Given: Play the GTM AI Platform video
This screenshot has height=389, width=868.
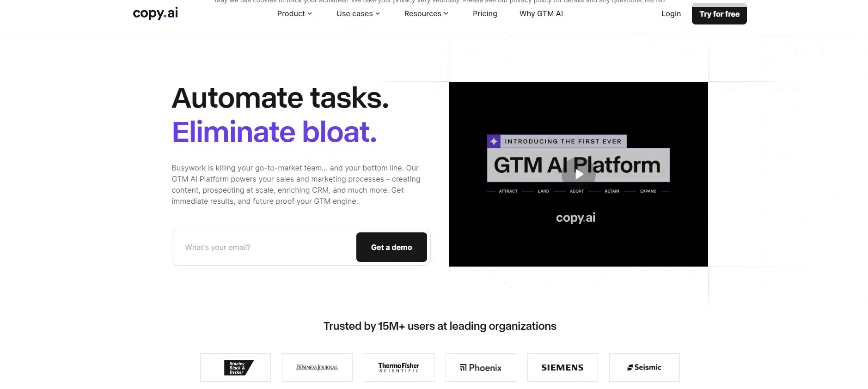Looking at the screenshot, I should 578,174.
